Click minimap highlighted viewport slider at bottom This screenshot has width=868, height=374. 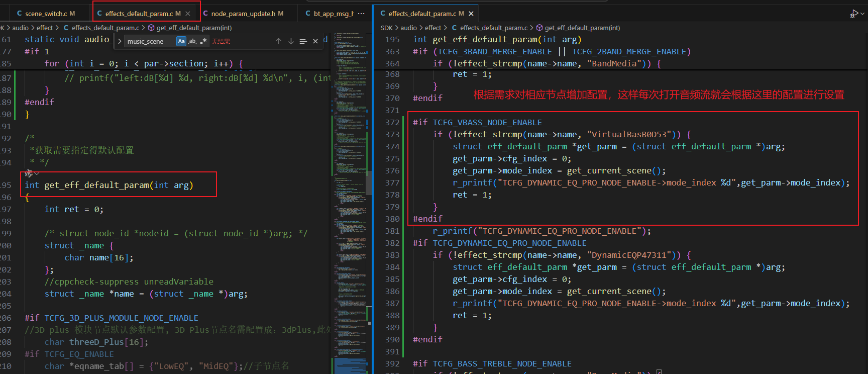(350, 365)
